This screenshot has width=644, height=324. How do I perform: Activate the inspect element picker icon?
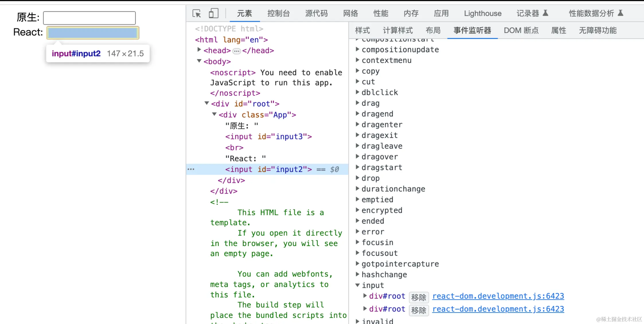click(197, 13)
